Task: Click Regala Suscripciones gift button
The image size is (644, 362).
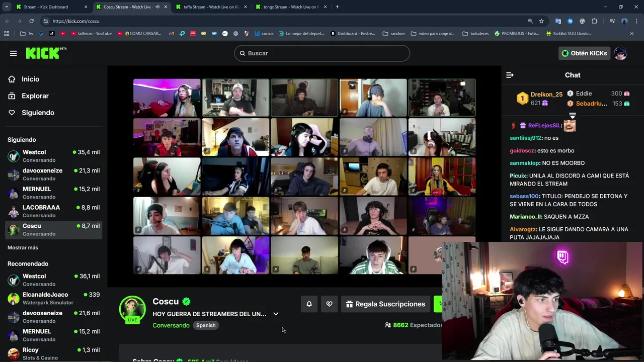Action: pos(385,304)
